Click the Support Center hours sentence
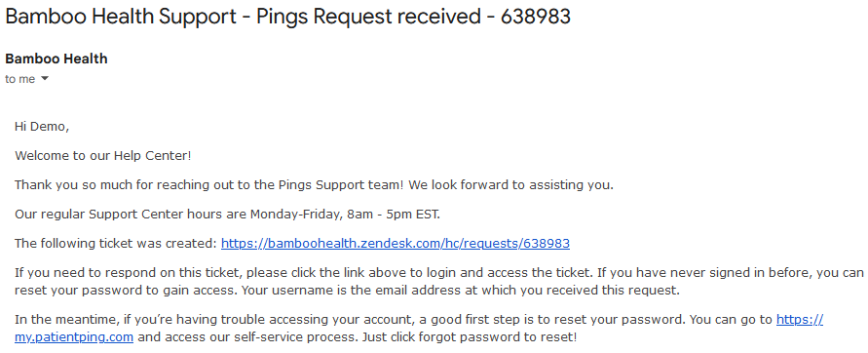The height and width of the screenshot is (353, 868). click(x=228, y=215)
